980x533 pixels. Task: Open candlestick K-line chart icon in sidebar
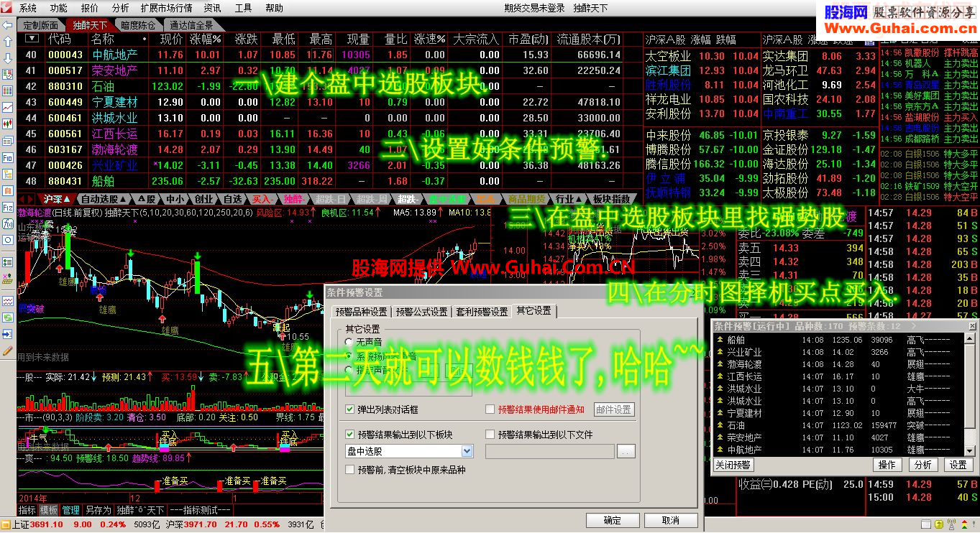pyautogui.click(x=8, y=124)
